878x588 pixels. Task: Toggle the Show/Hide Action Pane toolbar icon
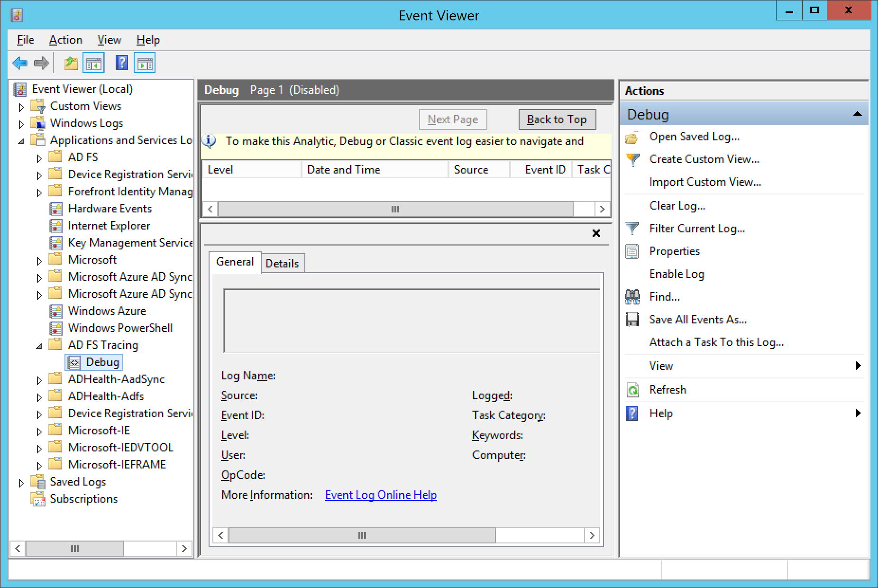[145, 63]
